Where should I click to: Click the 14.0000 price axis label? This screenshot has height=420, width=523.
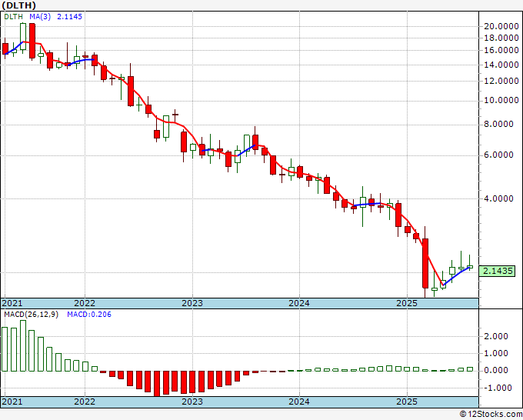point(503,65)
